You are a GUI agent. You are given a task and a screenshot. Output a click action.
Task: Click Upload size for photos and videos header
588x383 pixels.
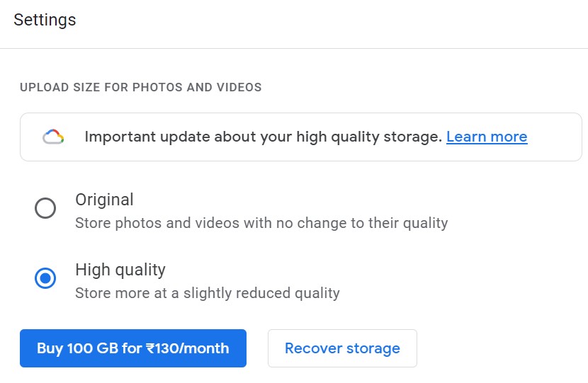141,87
